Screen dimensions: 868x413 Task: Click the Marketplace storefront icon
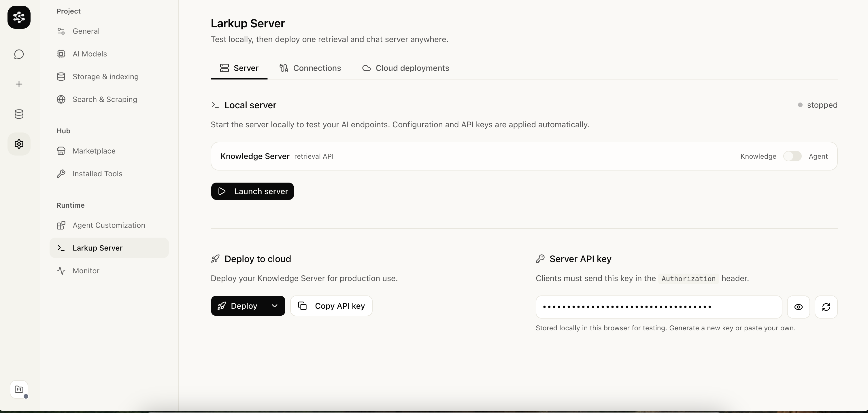click(x=61, y=151)
